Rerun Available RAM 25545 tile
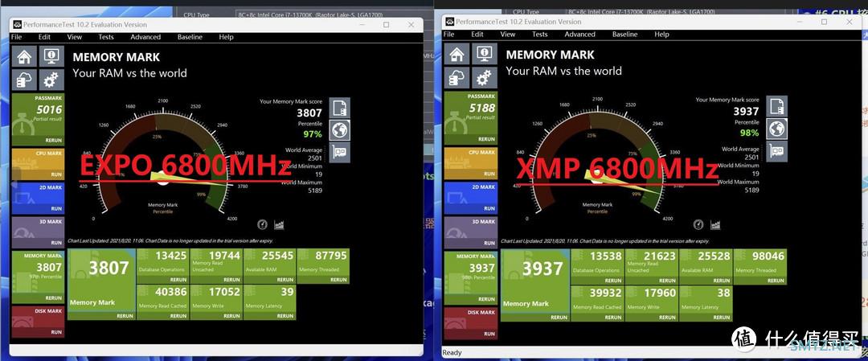 [285, 280]
